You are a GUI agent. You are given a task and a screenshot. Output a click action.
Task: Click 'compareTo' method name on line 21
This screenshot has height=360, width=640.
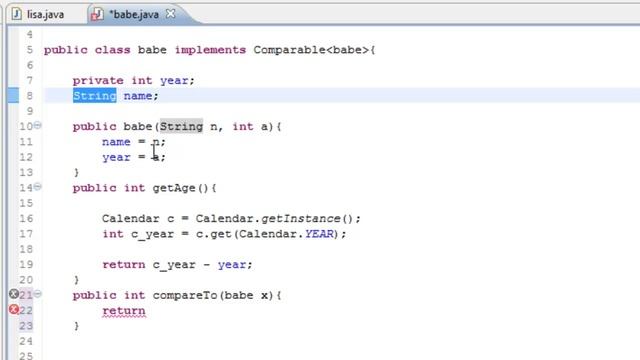click(x=185, y=295)
